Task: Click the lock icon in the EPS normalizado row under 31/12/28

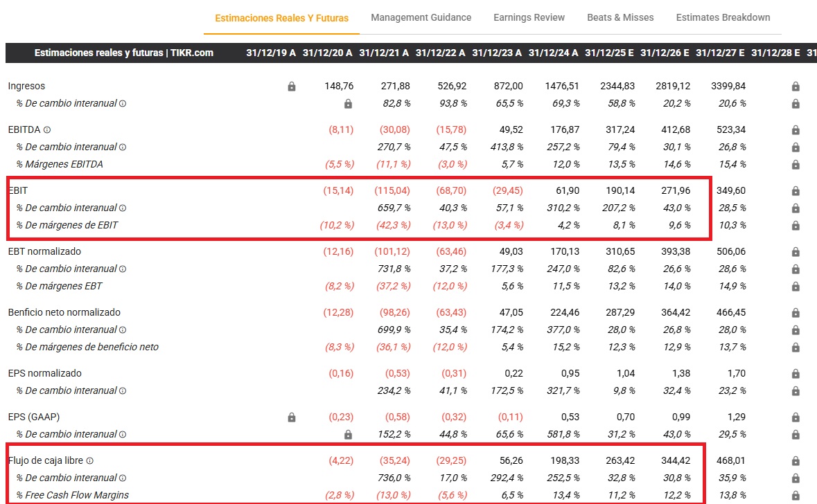Action: tap(796, 374)
